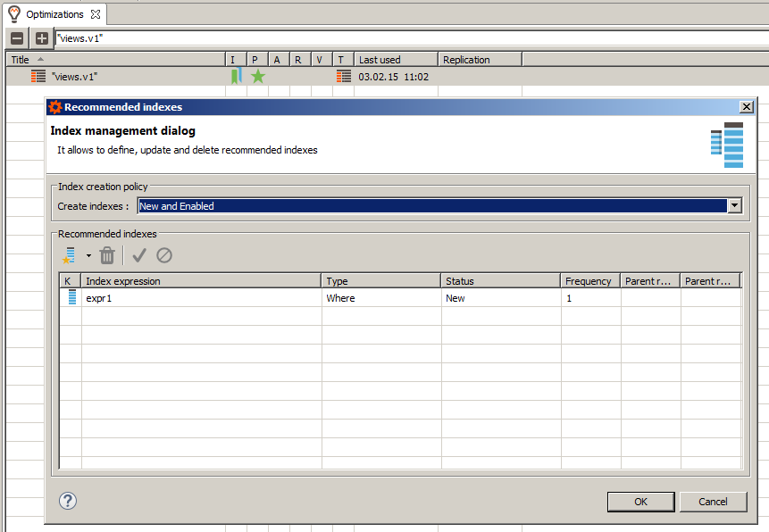Screen dimensions: 769x532
Task: Click the green star in P column
Action: point(258,77)
